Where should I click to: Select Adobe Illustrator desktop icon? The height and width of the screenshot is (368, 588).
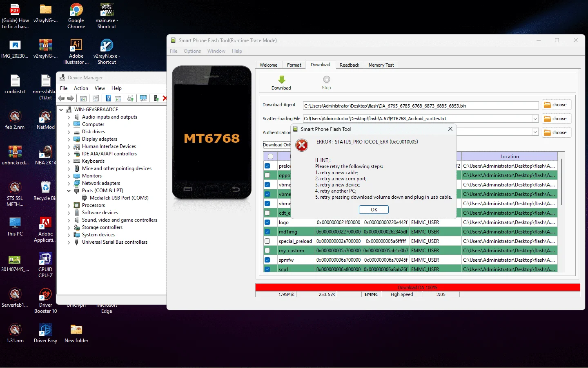(x=76, y=52)
